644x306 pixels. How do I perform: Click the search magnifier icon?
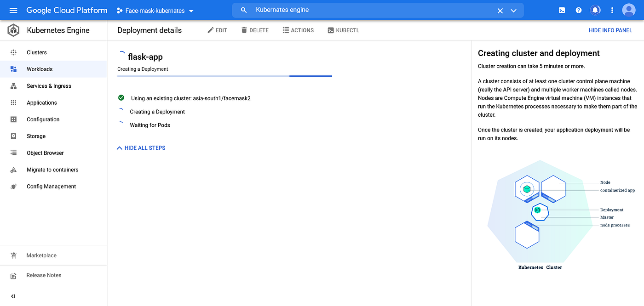244,10
